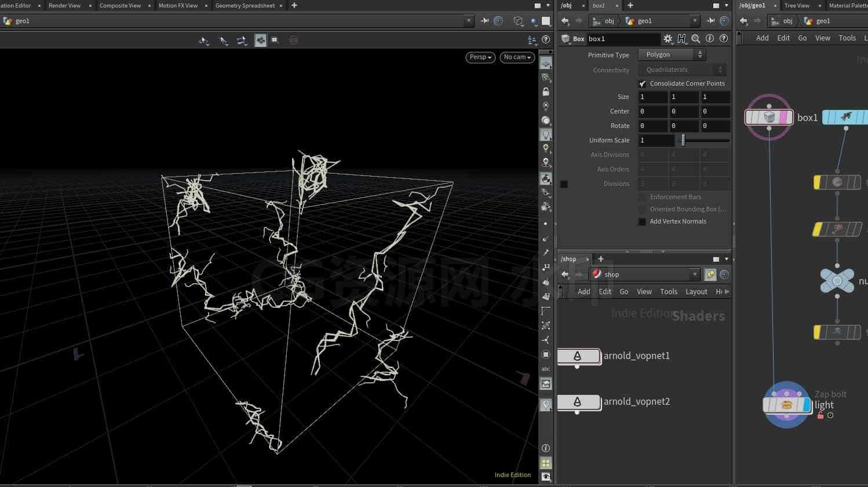
Task: Click the abc text display icon in the viewport toolbar
Action: 546,369
